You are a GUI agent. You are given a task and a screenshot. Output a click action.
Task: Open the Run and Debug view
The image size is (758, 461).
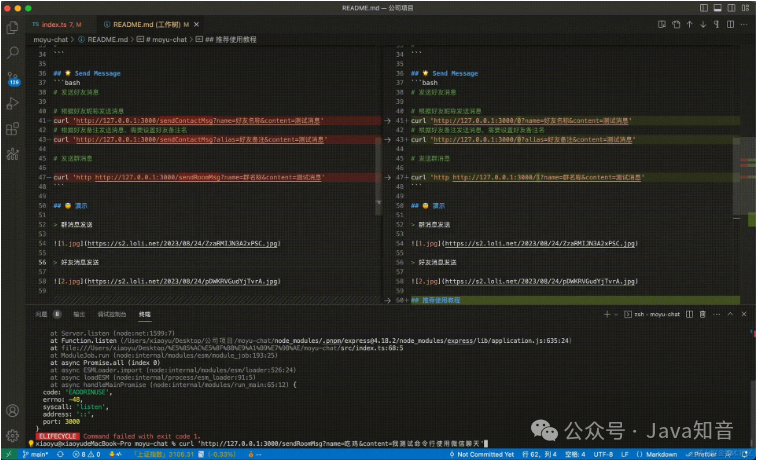pyautogui.click(x=13, y=103)
